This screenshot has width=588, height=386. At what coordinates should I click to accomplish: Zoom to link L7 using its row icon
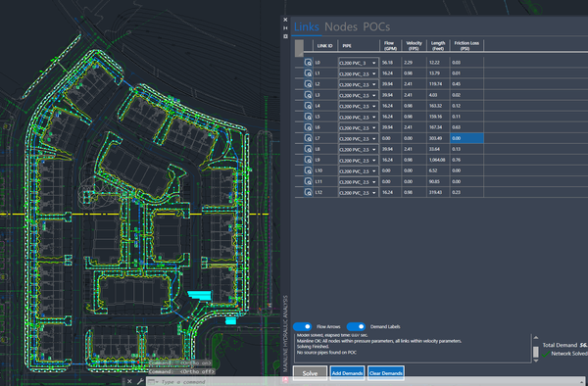tap(308, 138)
